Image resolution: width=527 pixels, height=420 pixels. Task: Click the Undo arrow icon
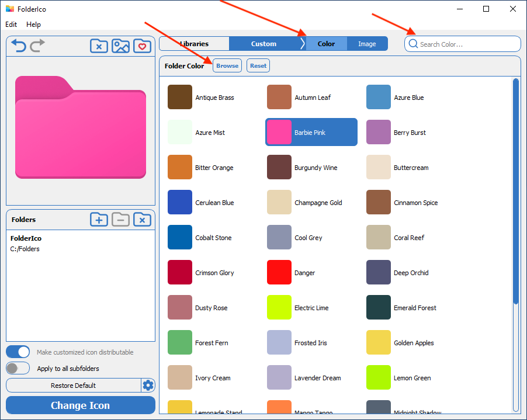(x=19, y=46)
